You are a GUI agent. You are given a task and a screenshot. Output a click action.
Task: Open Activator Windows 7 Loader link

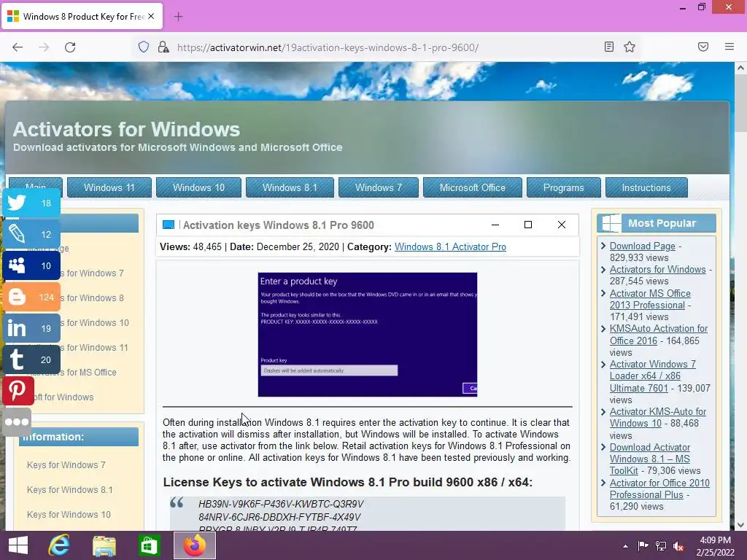click(x=653, y=376)
